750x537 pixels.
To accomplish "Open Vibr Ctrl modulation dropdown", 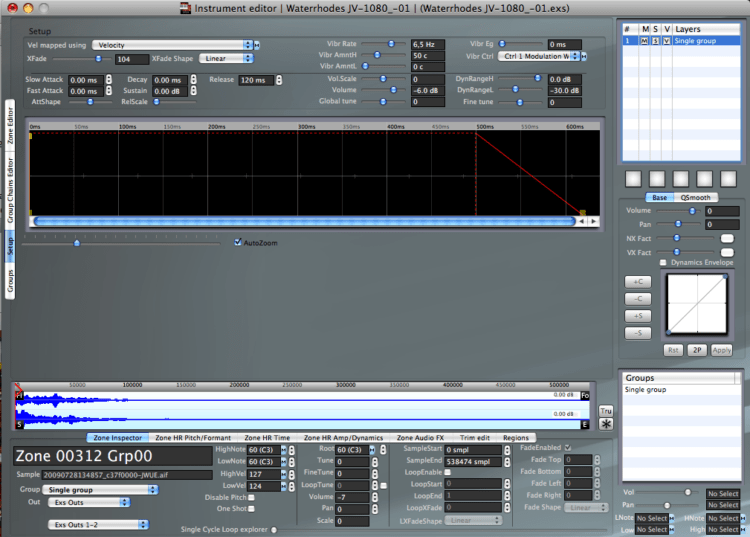I will tap(539, 56).
